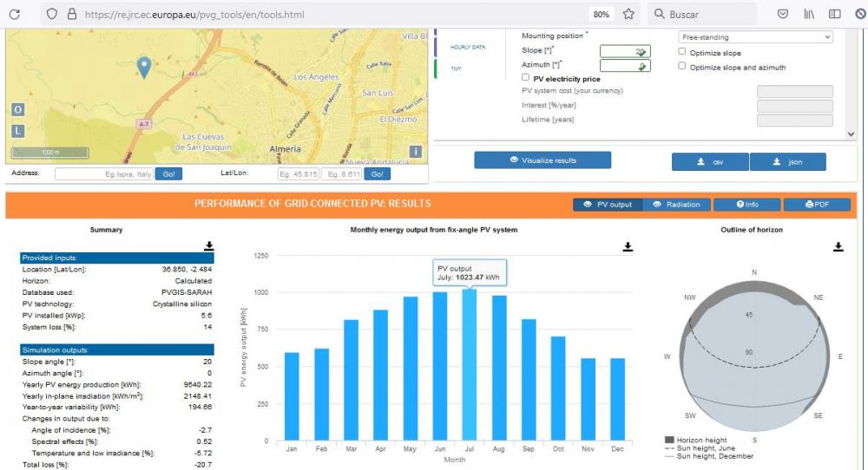
Task: Click the 'O' map layer button
Action: point(17,109)
